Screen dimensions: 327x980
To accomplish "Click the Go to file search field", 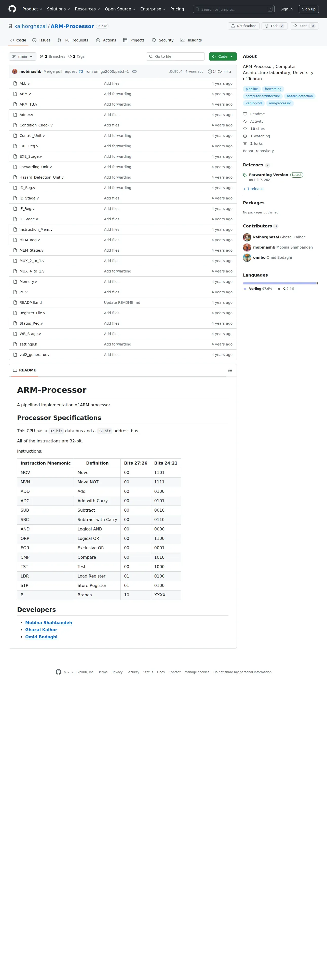I will [175, 57].
